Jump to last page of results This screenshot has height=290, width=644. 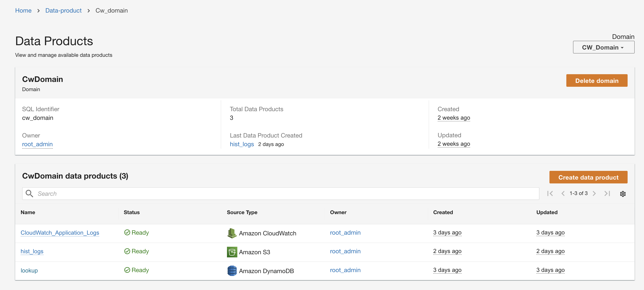607,193
